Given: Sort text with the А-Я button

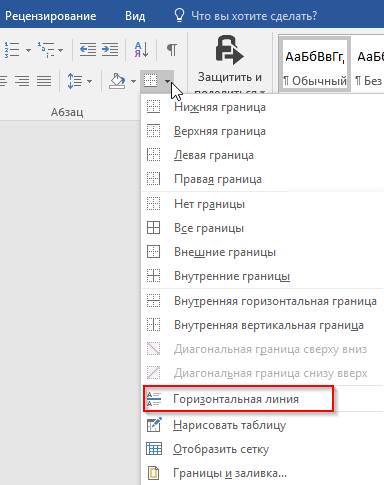Looking at the screenshot, I should click(x=142, y=50).
